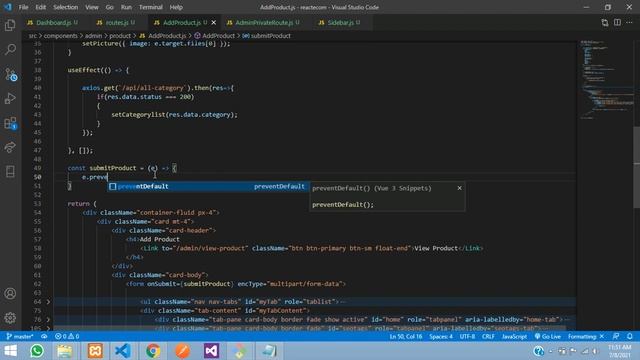Switch to the Dashboard.js tab
Screen dimensions: 640x360
pyautogui.click(x=52, y=22)
